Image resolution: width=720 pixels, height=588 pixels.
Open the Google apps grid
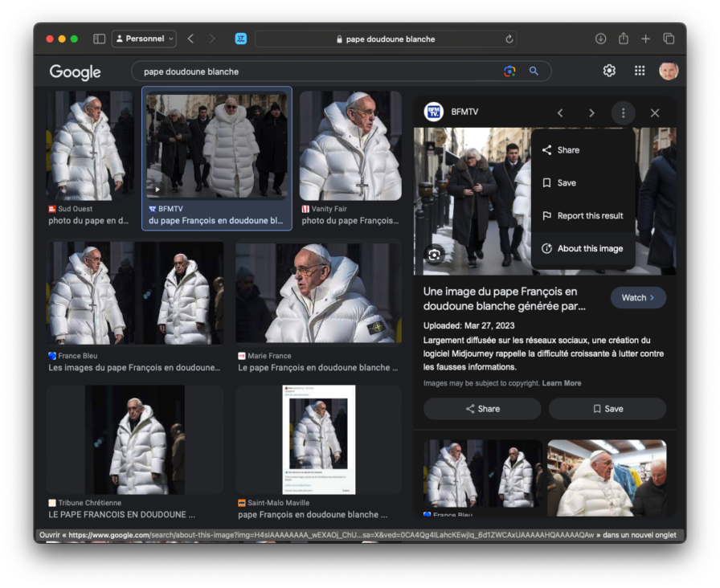[x=640, y=71]
